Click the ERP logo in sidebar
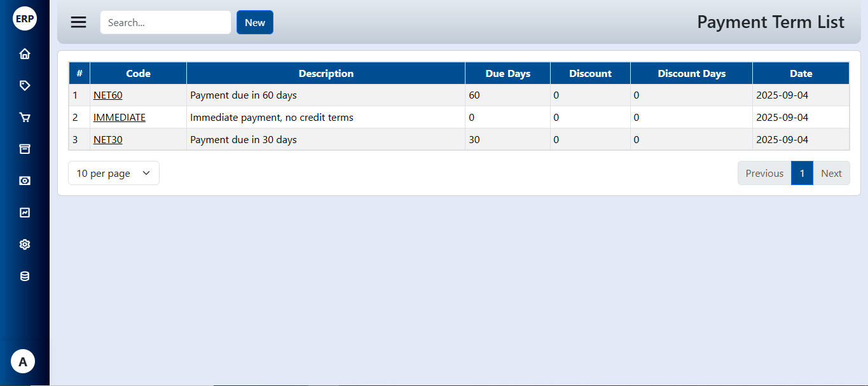 coord(25,18)
